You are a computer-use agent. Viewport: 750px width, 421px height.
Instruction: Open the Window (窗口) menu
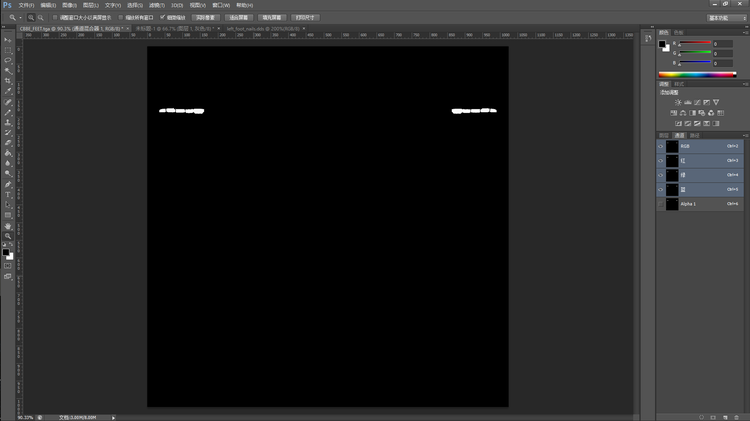pos(221,5)
